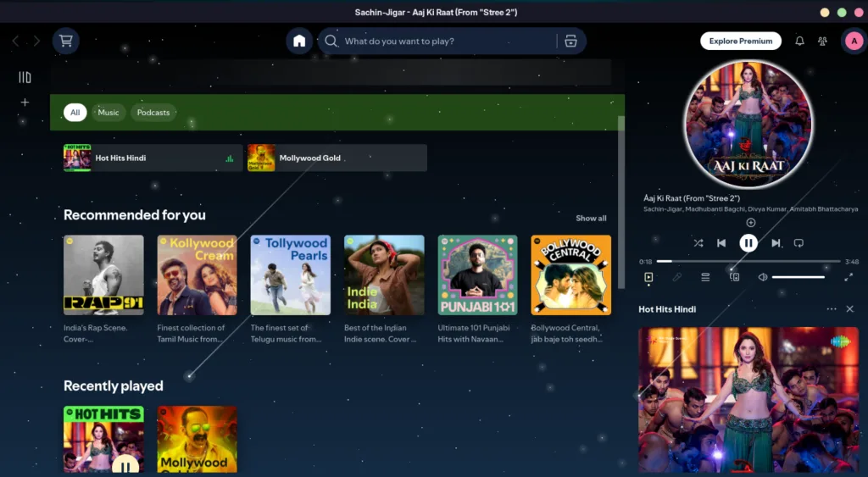Toggle shuffle playback
868x477 pixels.
[698, 243]
